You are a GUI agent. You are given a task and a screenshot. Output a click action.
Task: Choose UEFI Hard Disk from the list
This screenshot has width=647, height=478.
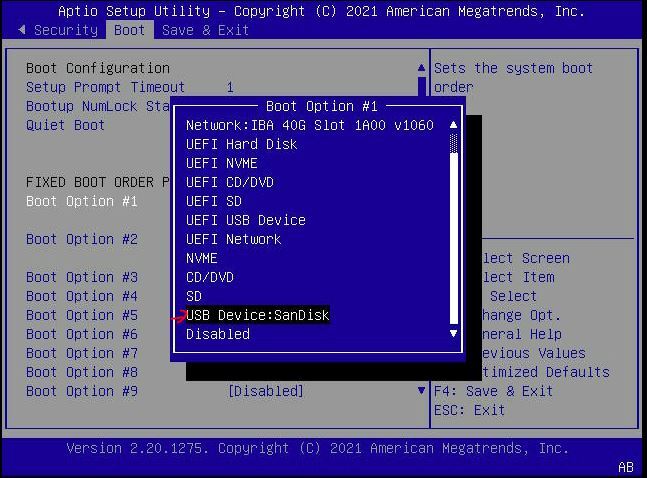pos(241,144)
